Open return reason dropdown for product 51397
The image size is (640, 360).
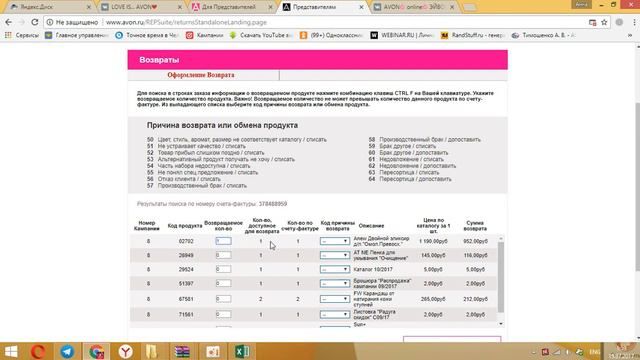click(335, 283)
